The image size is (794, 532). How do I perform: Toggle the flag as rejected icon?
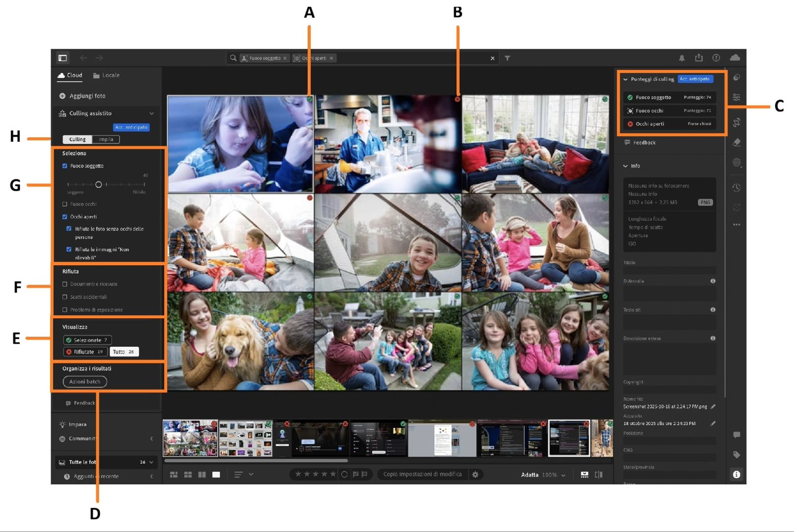pos(364,474)
